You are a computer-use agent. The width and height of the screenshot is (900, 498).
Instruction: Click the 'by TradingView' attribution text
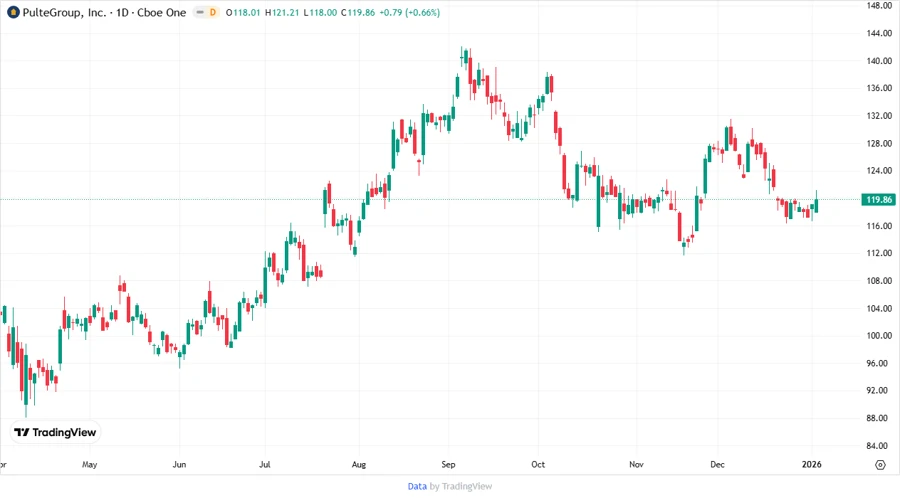[x=461, y=487]
